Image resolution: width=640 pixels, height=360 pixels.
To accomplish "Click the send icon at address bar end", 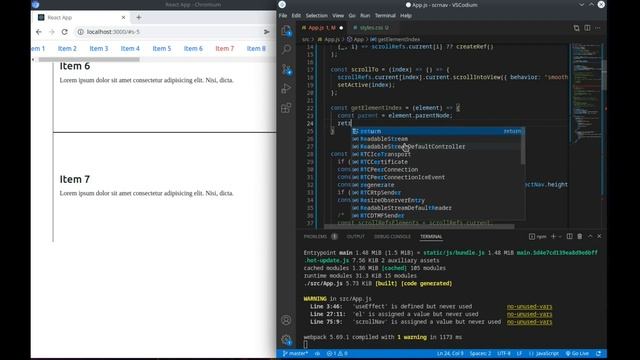I will (x=267, y=32).
